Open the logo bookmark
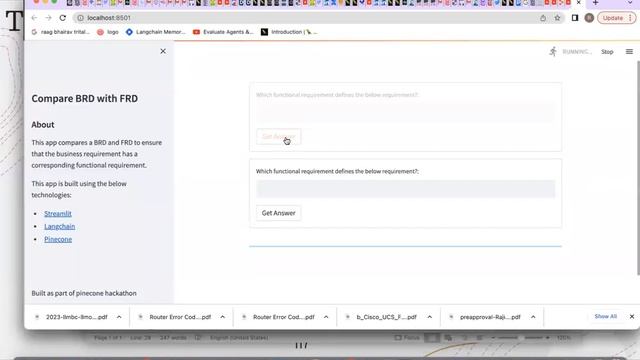 pos(108,32)
